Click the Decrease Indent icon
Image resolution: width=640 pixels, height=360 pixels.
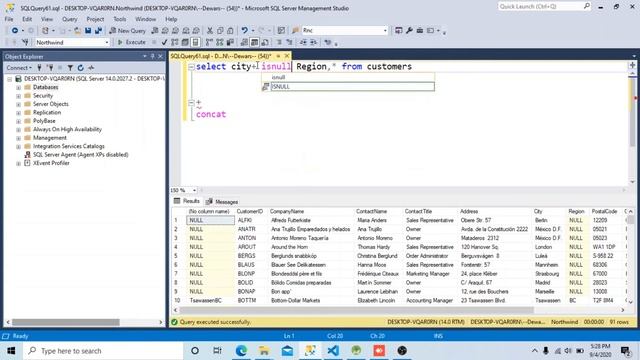point(303,42)
